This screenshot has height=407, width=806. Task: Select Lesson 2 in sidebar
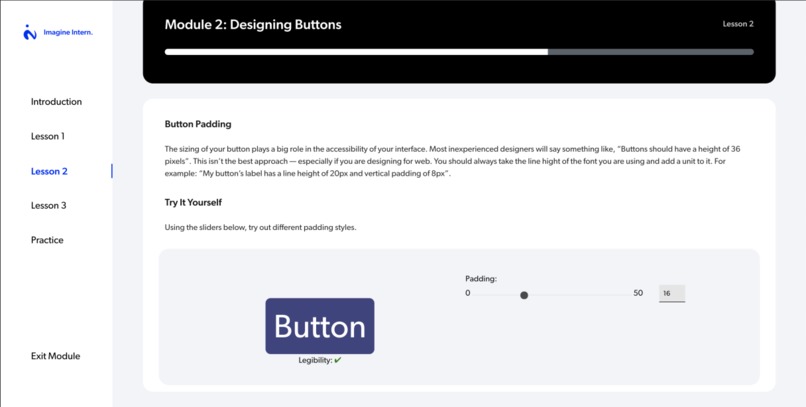[x=49, y=171]
